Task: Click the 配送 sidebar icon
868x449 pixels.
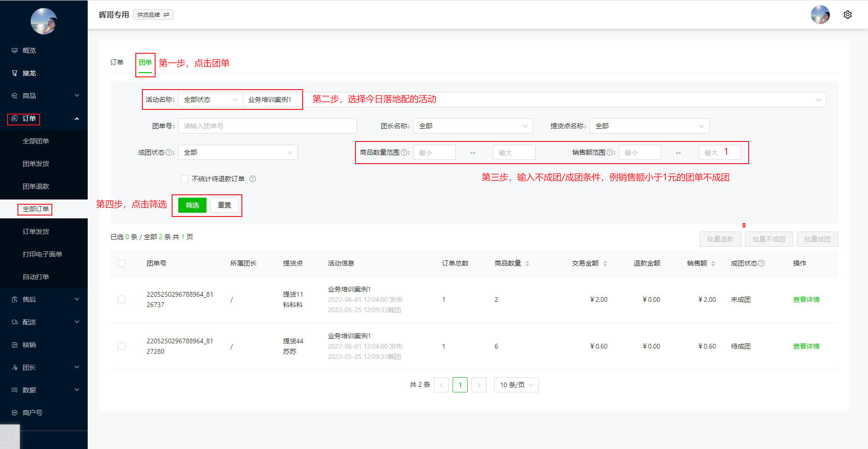Action: (x=15, y=322)
